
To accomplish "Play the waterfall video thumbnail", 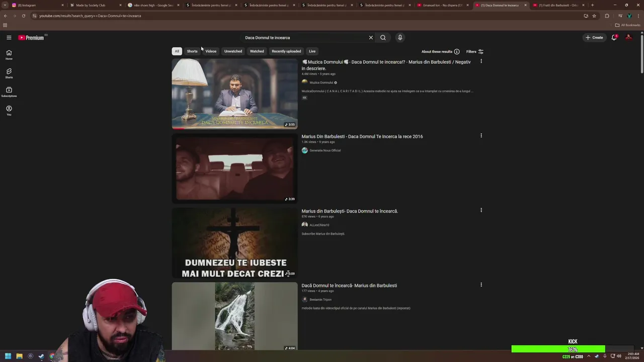I will click(x=234, y=316).
